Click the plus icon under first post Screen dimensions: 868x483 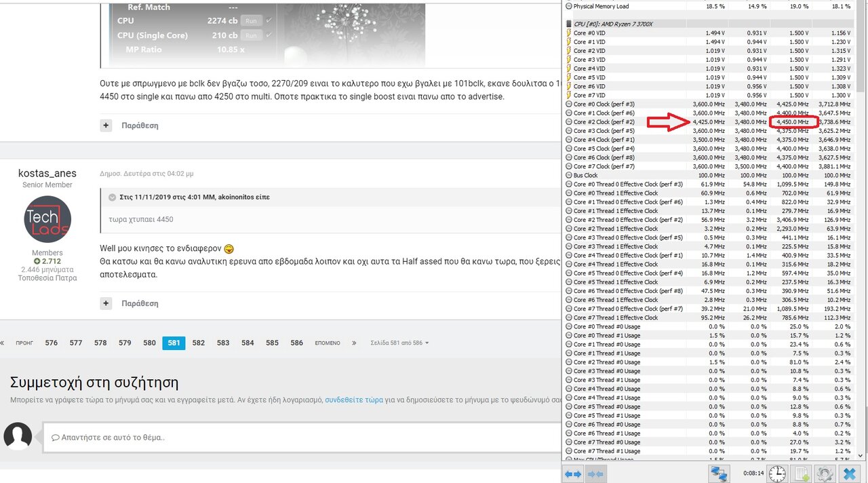[x=106, y=125]
